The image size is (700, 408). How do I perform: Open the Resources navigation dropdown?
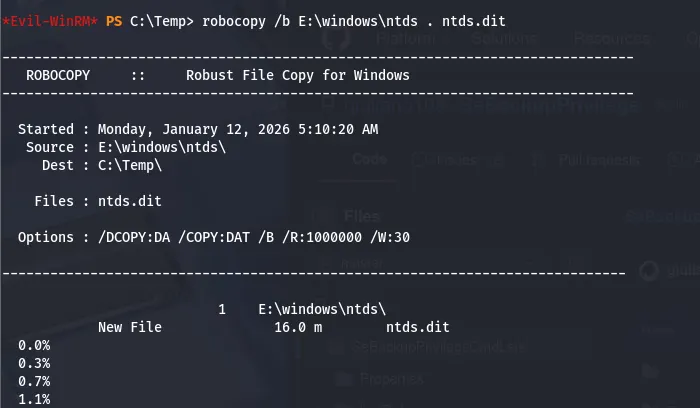[610, 38]
